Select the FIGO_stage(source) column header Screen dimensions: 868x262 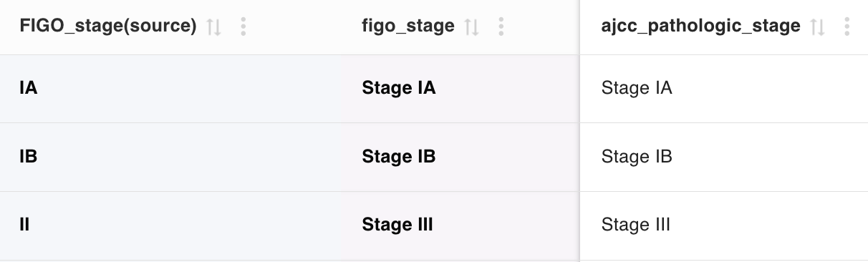(108, 26)
